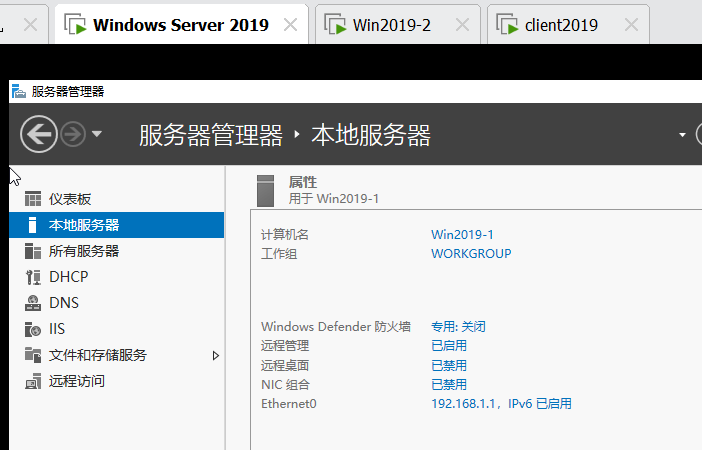Click the 用于 Win2019-1 subtitle

point(334,198)
